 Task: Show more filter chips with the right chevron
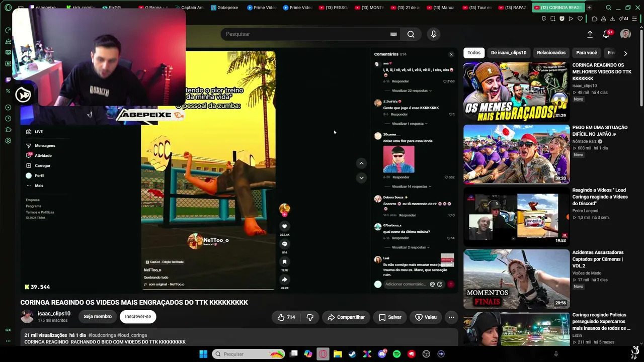tap(625, 53)
